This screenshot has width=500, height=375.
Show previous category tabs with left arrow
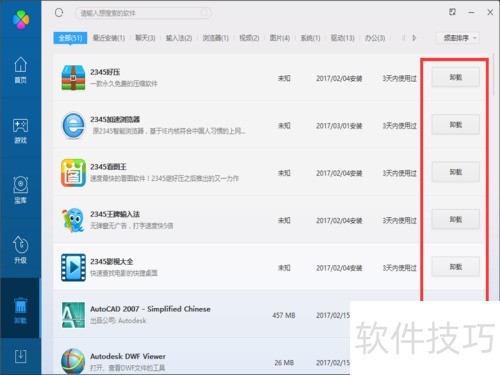(x=404, y=38)
